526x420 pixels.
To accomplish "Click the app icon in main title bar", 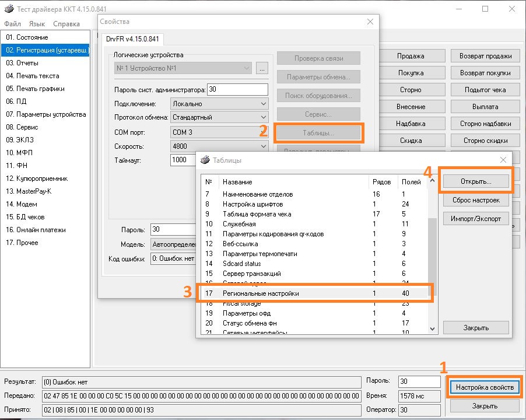I will pyautogui.click(x=8, y=9).
